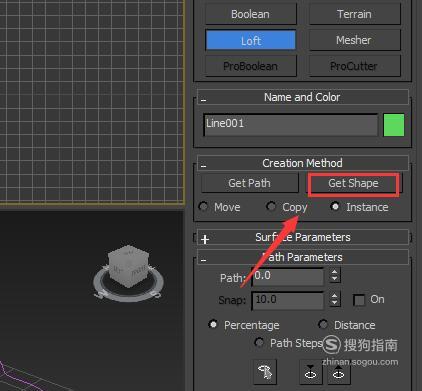Collapse the Name and Color rollout
422x391 pixels.
pos(302,97)
